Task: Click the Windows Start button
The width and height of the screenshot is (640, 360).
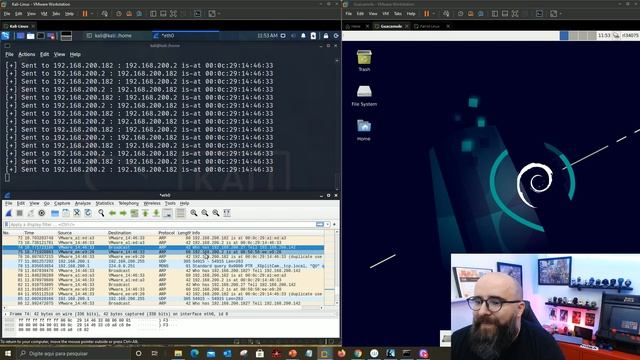Action: click(x=8, y=353)
